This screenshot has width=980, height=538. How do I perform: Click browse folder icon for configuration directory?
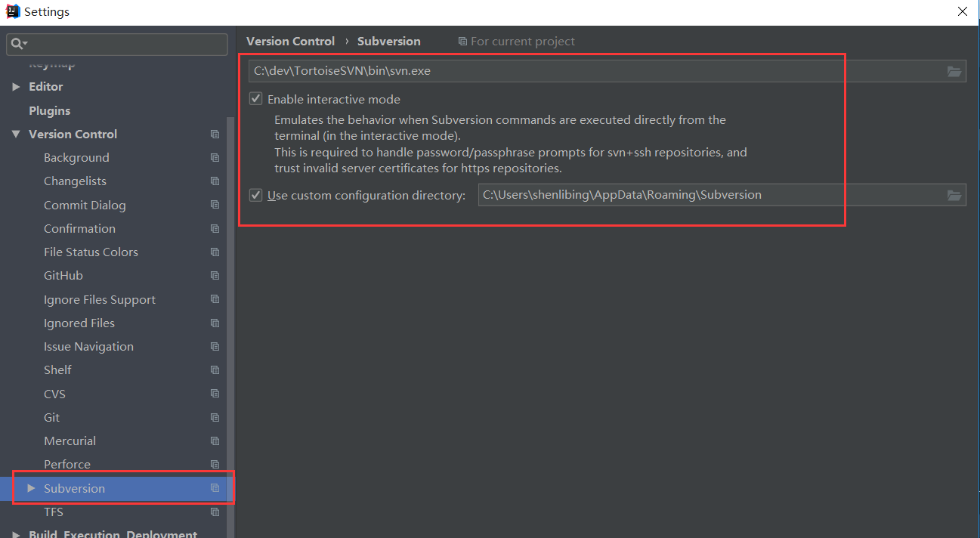(x=954, y=195)
